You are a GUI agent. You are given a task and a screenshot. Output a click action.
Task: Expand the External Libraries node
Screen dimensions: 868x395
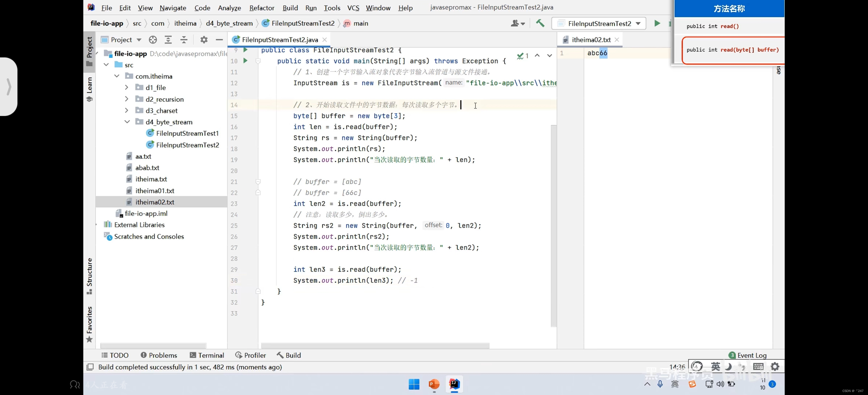click(x=97, y=225)
